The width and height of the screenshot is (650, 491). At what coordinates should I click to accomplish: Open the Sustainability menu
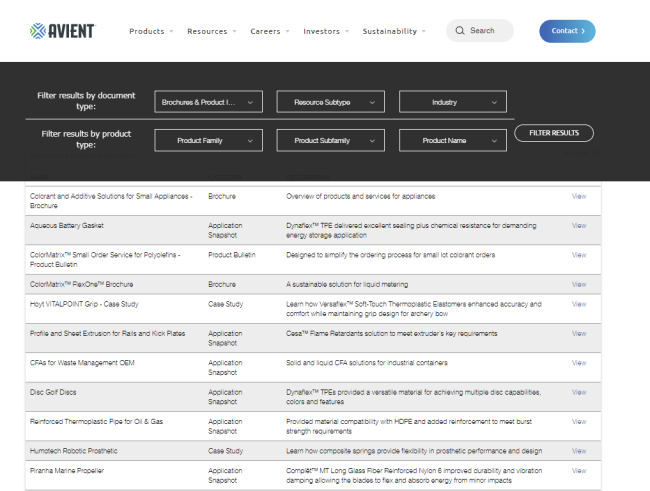[x=394, y=31]
